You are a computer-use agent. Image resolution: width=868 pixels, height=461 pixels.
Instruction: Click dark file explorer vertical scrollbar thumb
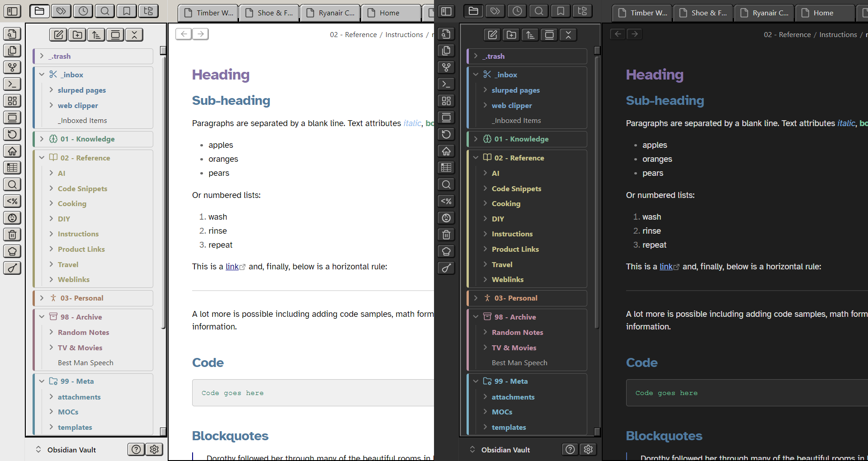[597, 192]
